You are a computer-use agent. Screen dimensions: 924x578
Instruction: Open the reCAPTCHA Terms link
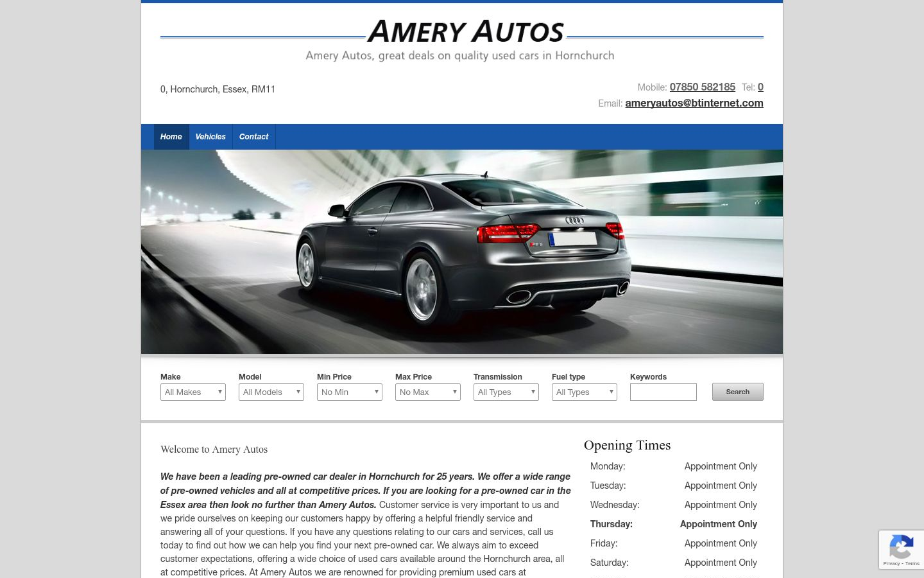pos(912,563)
